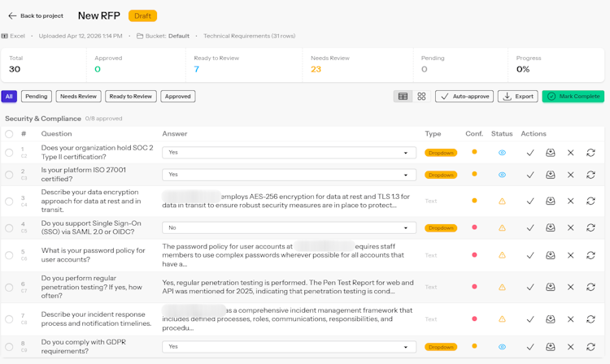Regenerate the GDPR compliance answer
The width and height of the screenshot is (610, 364).
click(590, 346)
